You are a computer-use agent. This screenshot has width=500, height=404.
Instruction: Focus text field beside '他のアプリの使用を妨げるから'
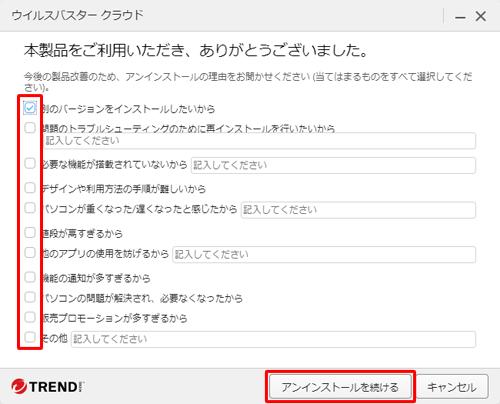tap(324, 255)
